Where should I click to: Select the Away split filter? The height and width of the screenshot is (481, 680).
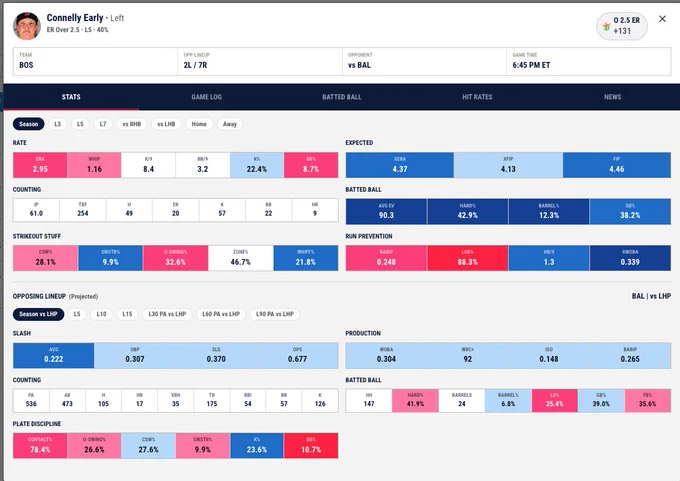click(x=230, y=124)
